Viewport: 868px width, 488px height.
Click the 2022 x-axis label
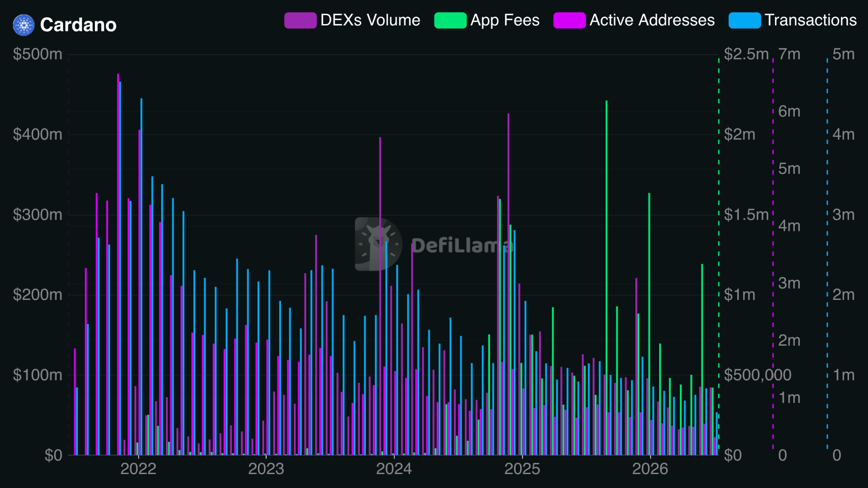point(138,469)
